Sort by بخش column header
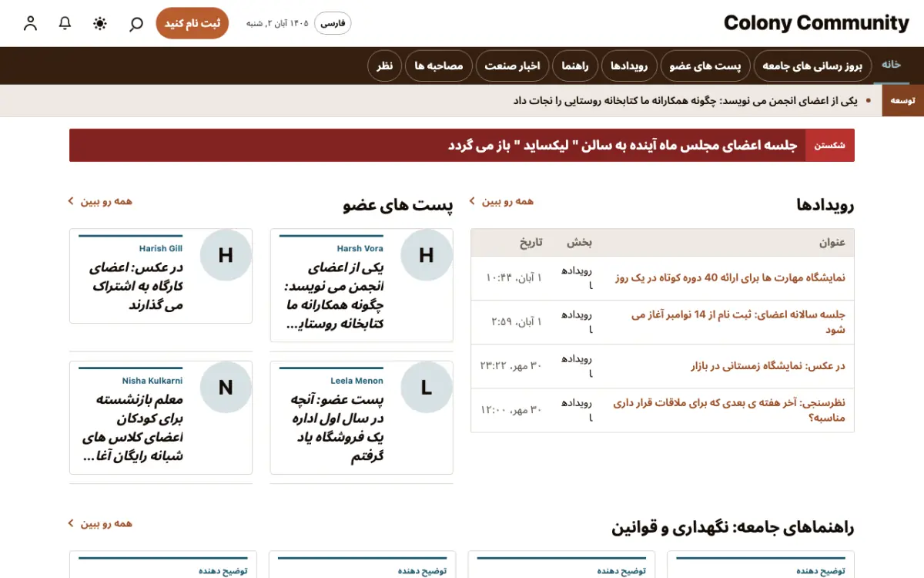Screen dimensions: 924x578 click(x=580, y=242)
